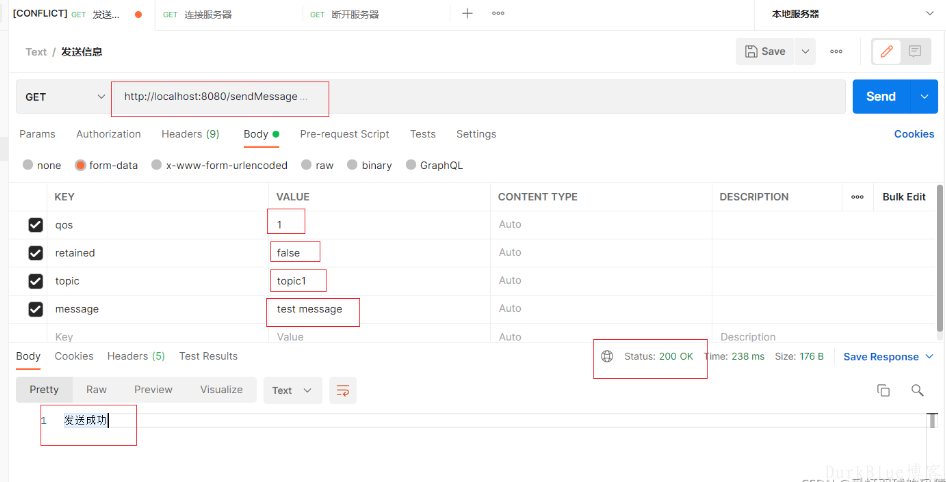Uncheck the qos row checkbox

tap(36, 225)
